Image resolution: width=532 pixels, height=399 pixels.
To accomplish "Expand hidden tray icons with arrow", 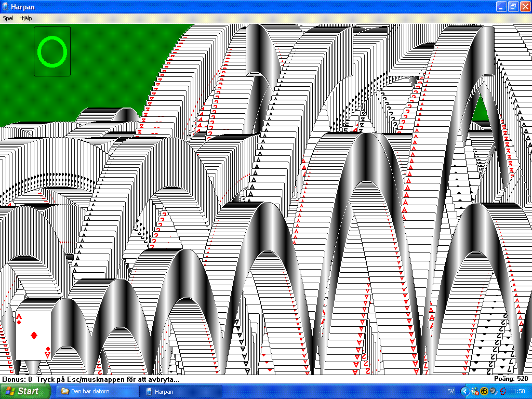I will pos(464,391).
